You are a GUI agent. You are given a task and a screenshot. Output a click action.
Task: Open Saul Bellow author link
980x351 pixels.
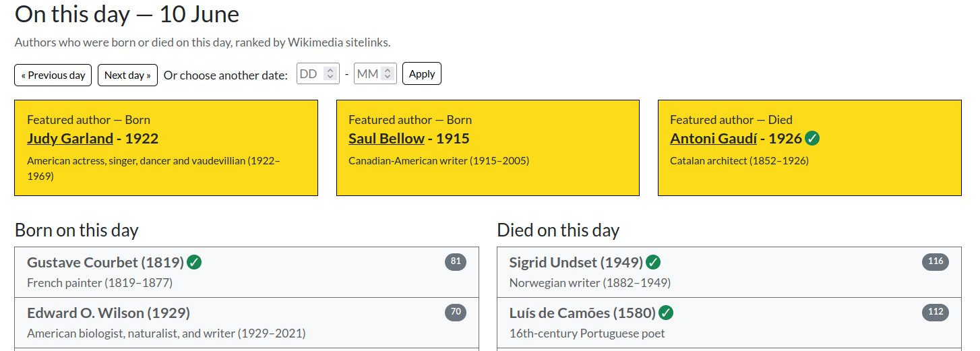[386, 139]
